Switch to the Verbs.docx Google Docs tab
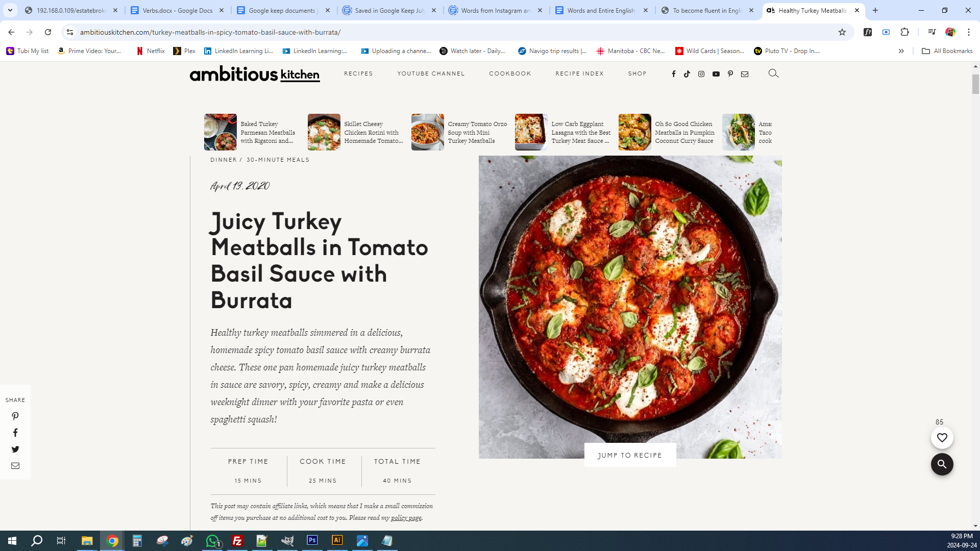 tap(177, 10)
